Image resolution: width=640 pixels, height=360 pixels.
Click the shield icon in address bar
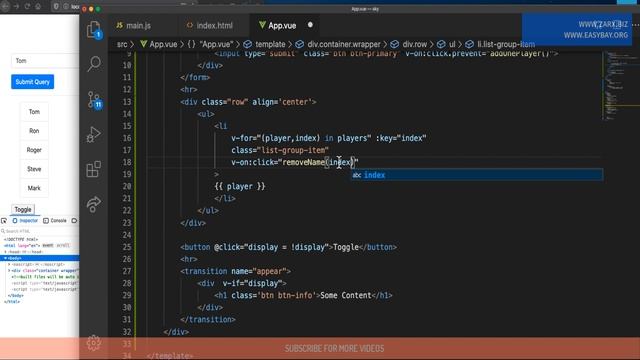coord(56,6)
